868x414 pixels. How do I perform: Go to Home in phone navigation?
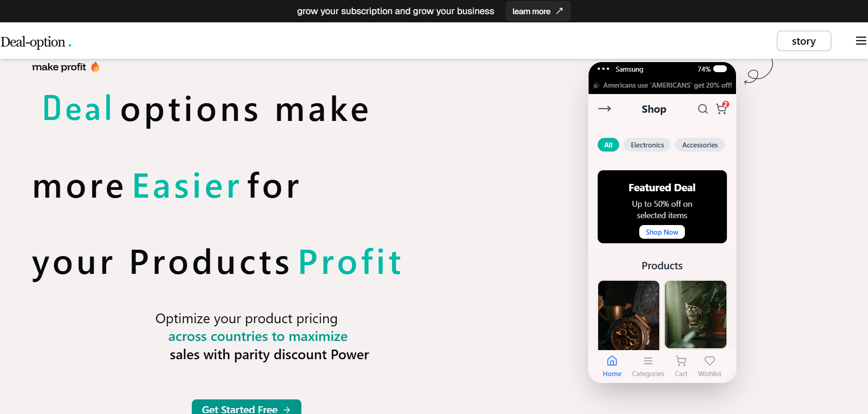point(612,366)
